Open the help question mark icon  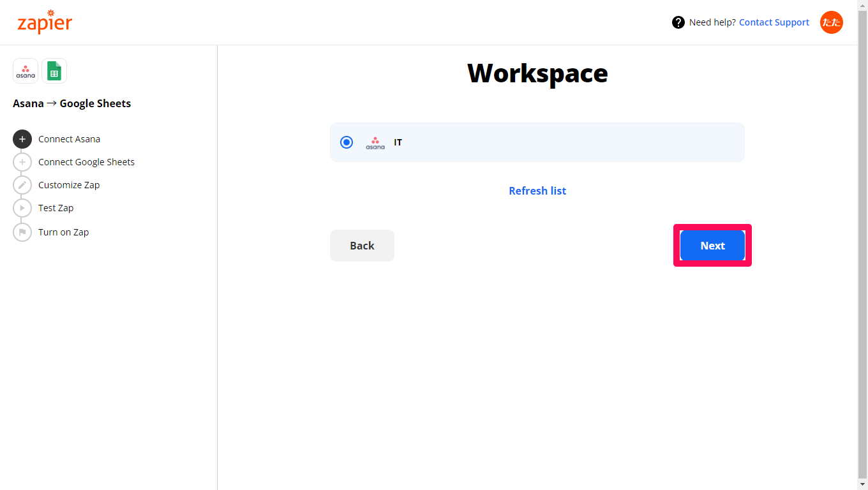[x=678, y=22]
